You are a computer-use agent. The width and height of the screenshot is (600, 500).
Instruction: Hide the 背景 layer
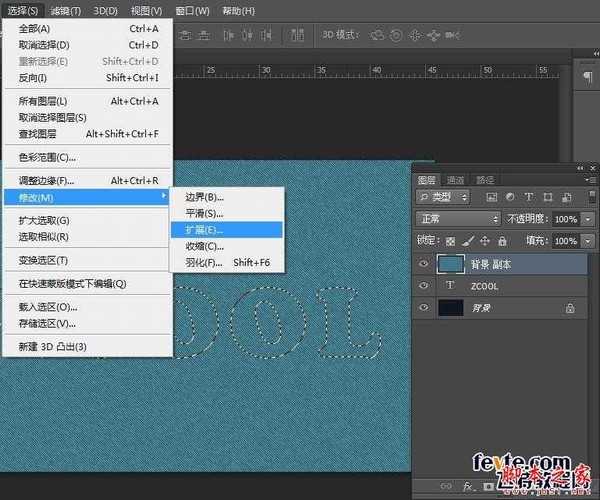[424, 310]
